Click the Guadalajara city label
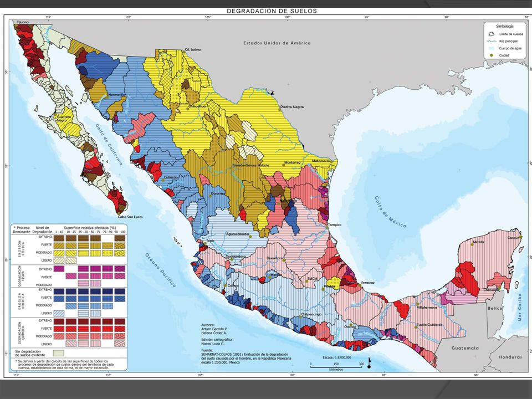The width and height of the screenshot is (532, 399). point(236,257)
